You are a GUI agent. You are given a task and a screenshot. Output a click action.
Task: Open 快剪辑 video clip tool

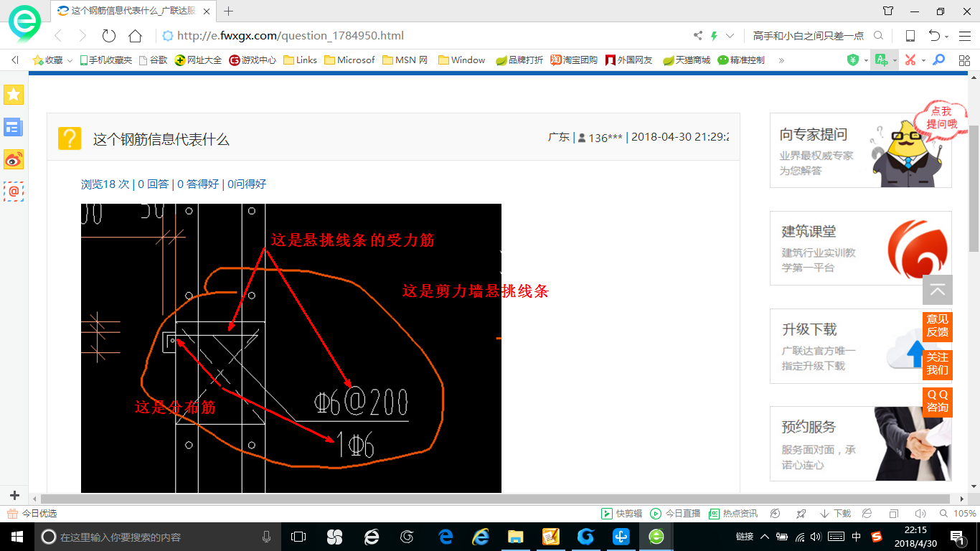coord(622,514)
